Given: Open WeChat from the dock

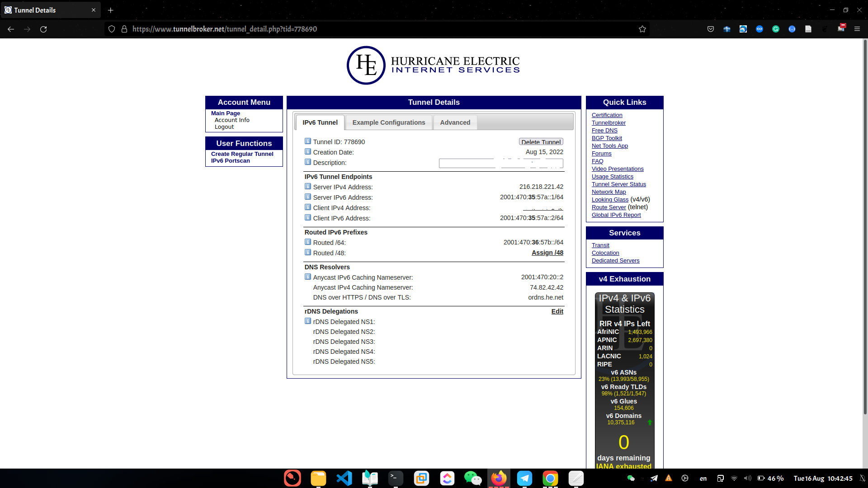Looking at the screenshot, I should pos(473,478).
